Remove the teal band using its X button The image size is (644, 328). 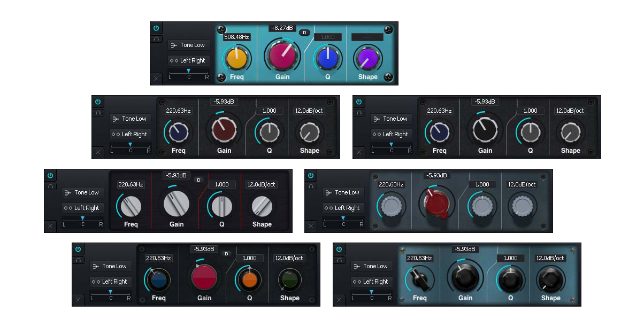click(x=156, y=79)
